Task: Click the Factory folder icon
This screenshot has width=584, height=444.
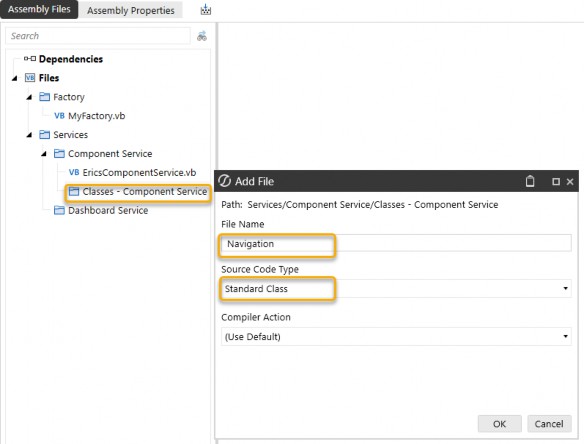Action: point(44,97)
